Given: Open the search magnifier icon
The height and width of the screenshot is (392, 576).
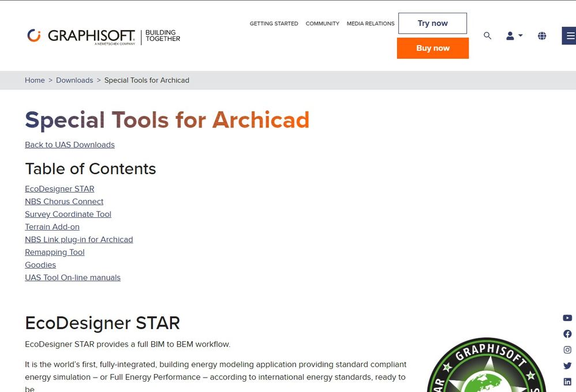Looking at the screenshot, I should click(x=488, y=36).
